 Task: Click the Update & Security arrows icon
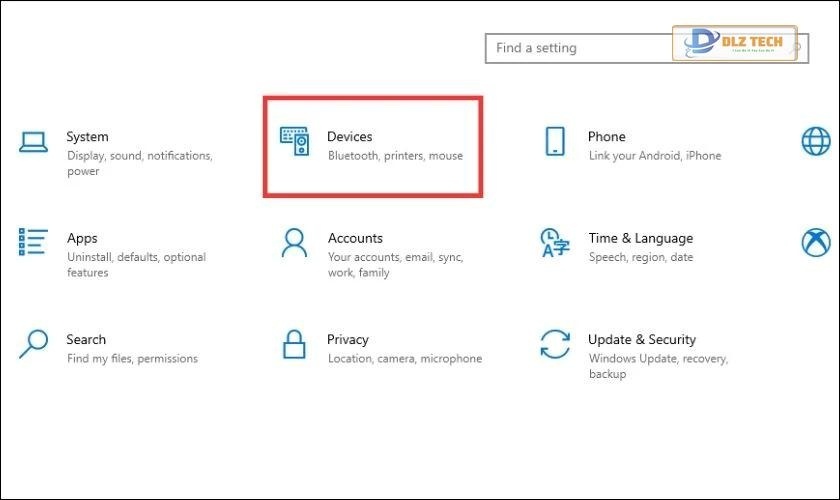555,344
